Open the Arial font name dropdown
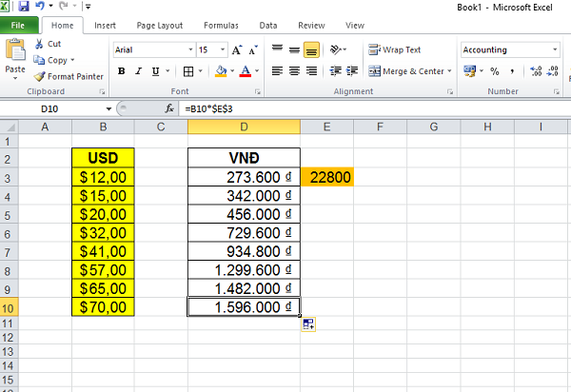Viewport: 571px width, 392px height. (x=187, y=49)
